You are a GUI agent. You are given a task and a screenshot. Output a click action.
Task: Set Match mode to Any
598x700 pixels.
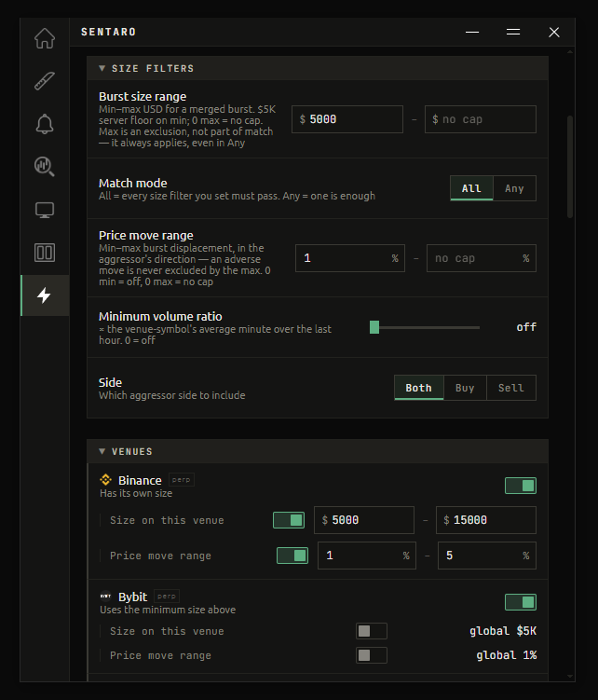pos(514,188)
